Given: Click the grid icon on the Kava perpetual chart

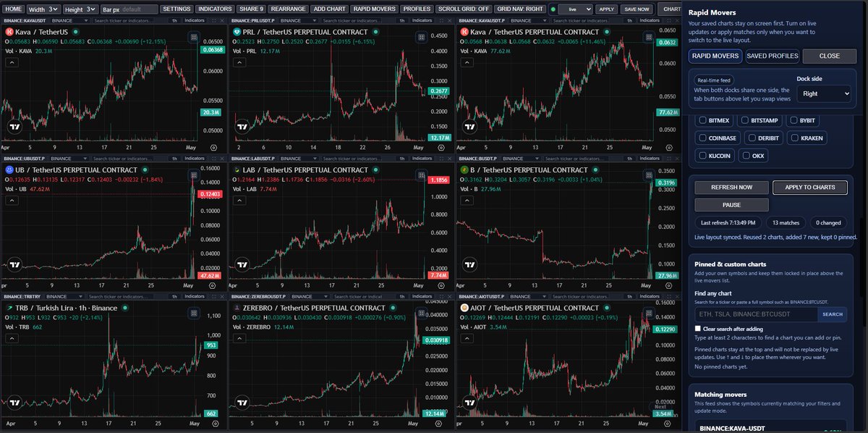Looking at the screenshot, I should click(x=647, y=38).
